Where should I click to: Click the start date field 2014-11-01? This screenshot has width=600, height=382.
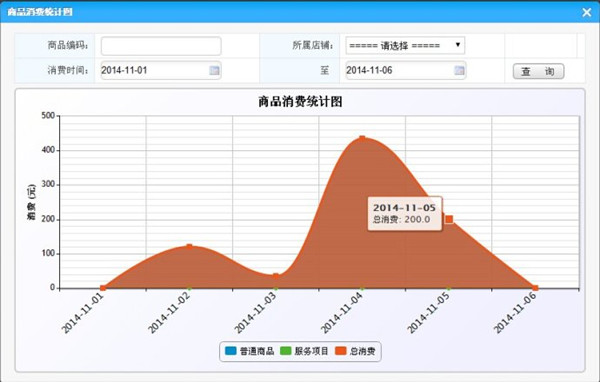tap(161, 70)
